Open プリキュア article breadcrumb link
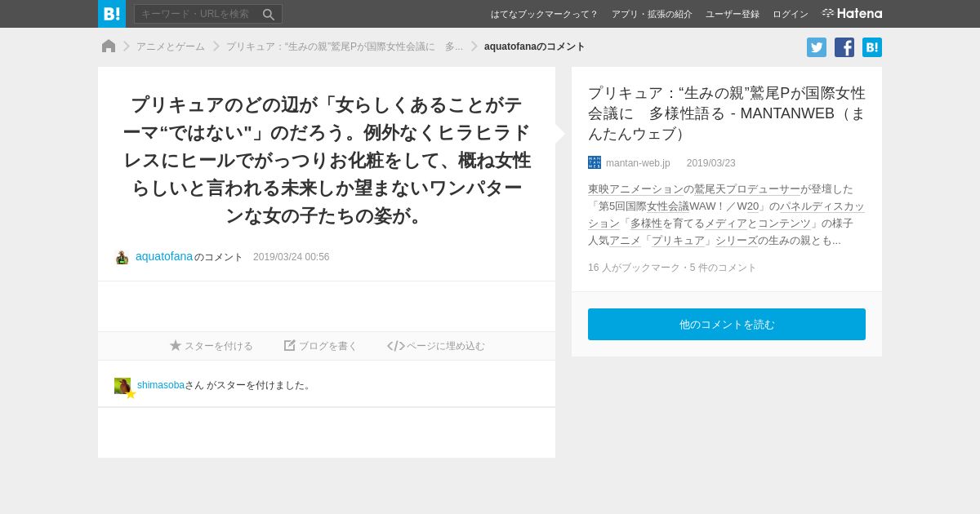Screen dimensions: 980x514 tap(345, 47)
